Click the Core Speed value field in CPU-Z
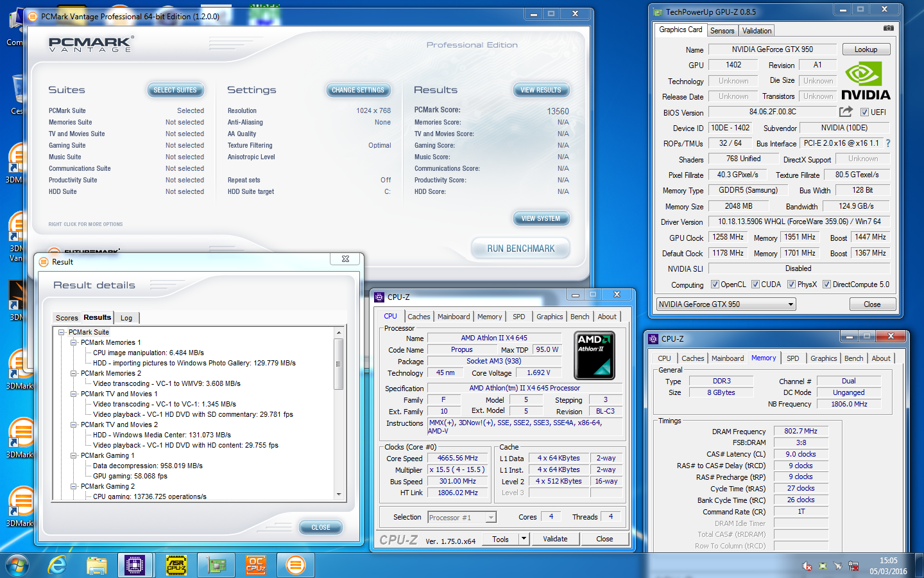 (458, 459)
